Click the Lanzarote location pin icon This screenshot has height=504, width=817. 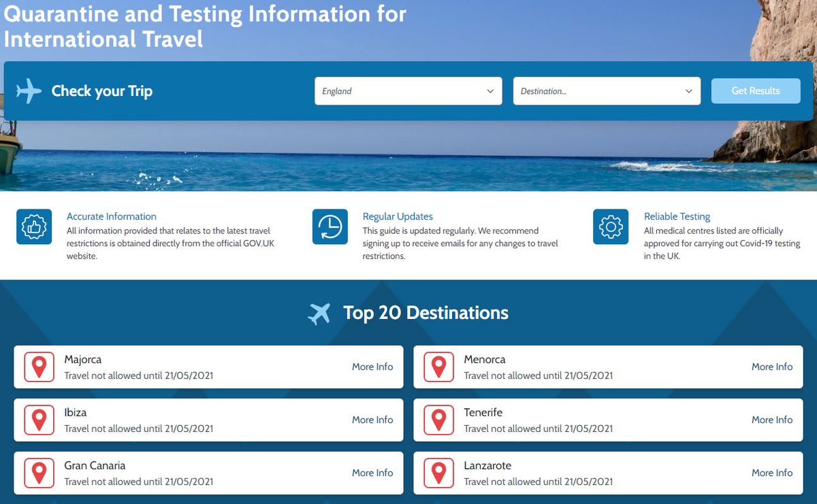pyautogui.click(x=439, y=473)
